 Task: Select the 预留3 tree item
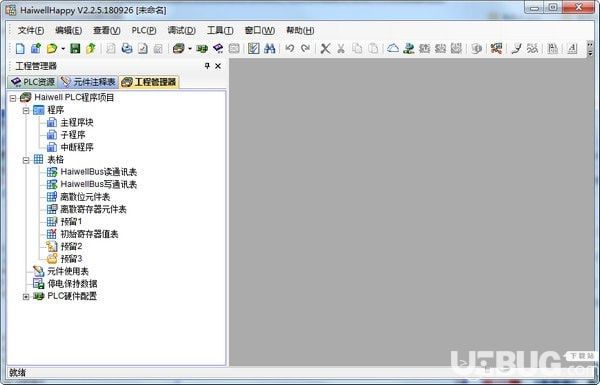pyautogui.click(x=71, y=259)
